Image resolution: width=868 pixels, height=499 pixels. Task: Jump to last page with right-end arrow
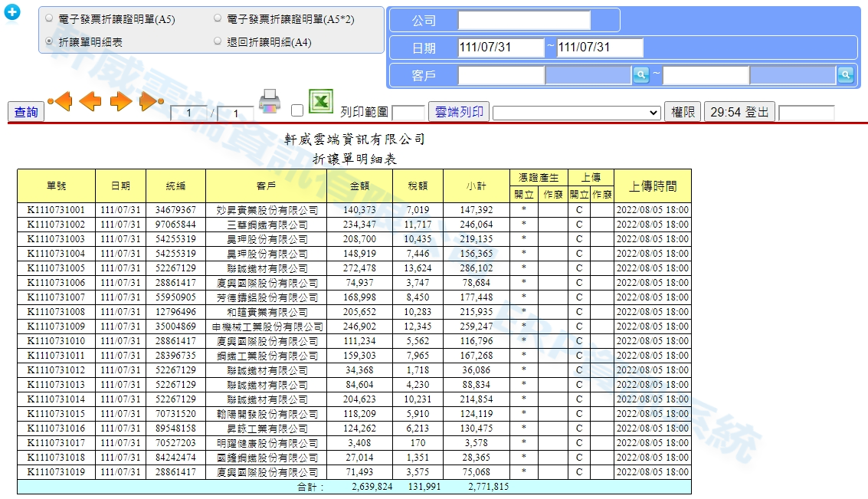[151, 101]
